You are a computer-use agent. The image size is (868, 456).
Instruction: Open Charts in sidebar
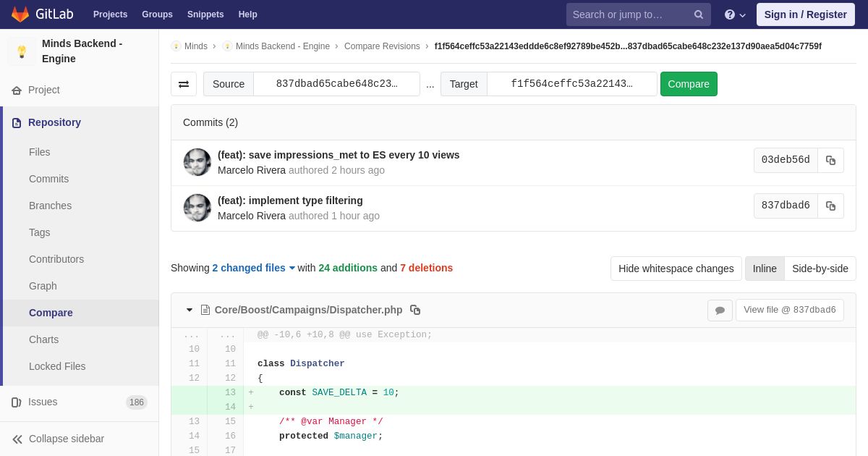[x=44, y=339]
